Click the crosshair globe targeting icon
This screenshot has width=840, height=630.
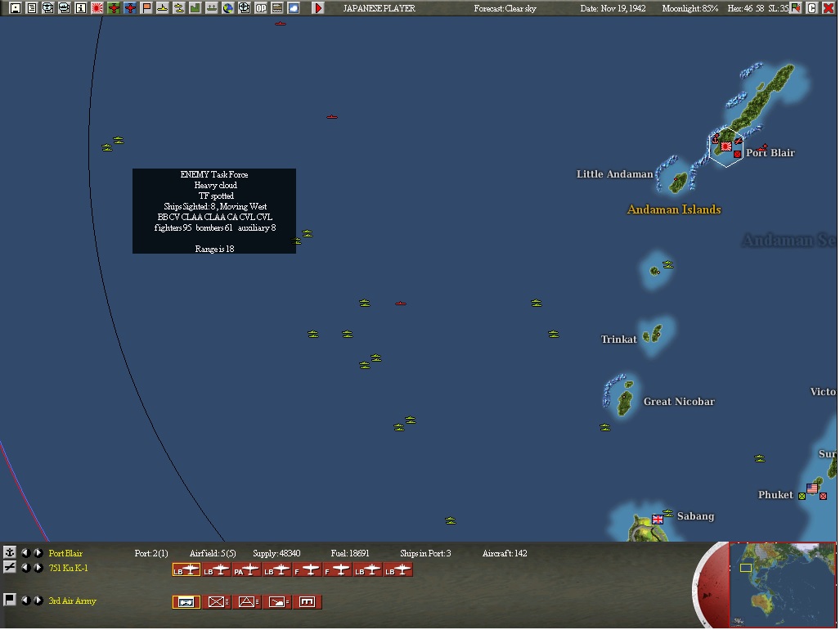tap(245, 8)
